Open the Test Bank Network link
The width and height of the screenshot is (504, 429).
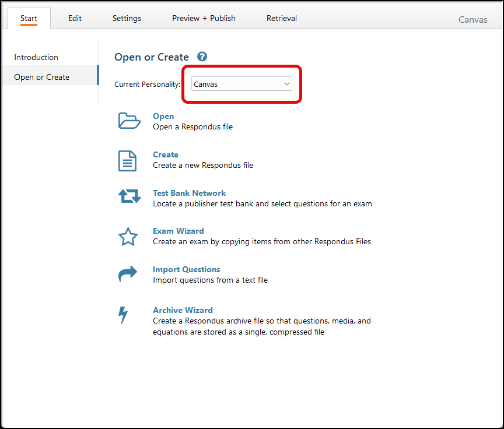click(x=189, y=193)
